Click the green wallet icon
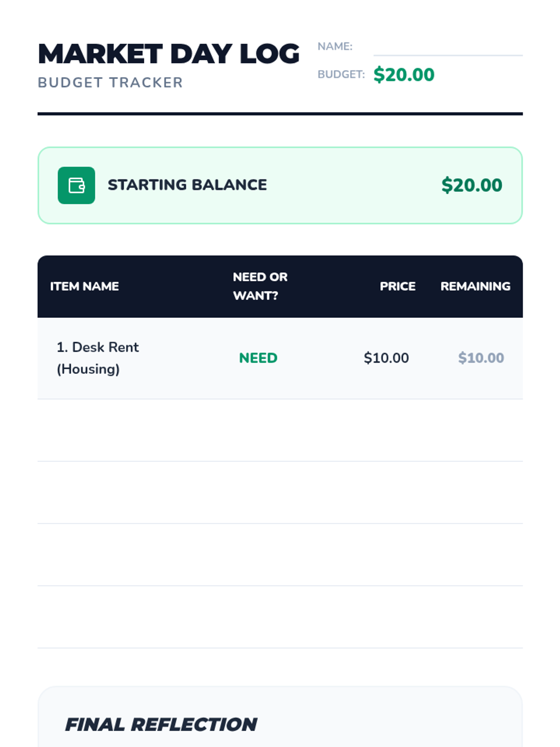This screenshot has height=747, width=560. click(x=77, y=185)
